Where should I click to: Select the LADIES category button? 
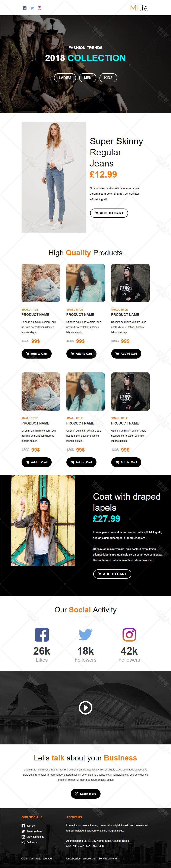[65, 78]
